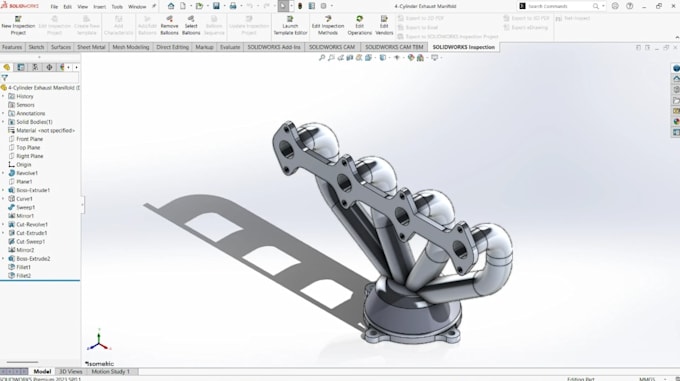Image resolution: width=680 pixels, height=381 pixels.
Task: Switch to the 3D Views tab
Action: pos(71,371)
